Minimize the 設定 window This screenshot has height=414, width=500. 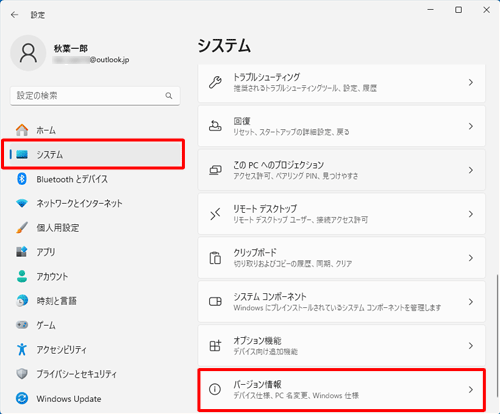(431, 10)
